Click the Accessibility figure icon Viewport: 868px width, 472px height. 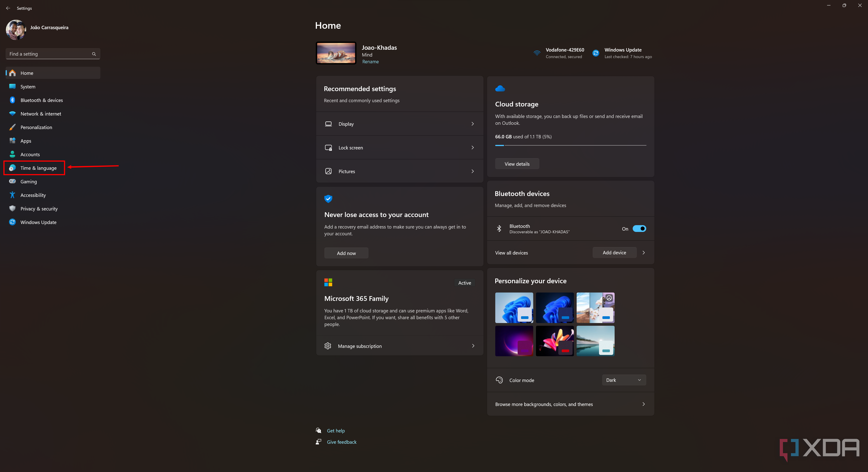[12, 195]
